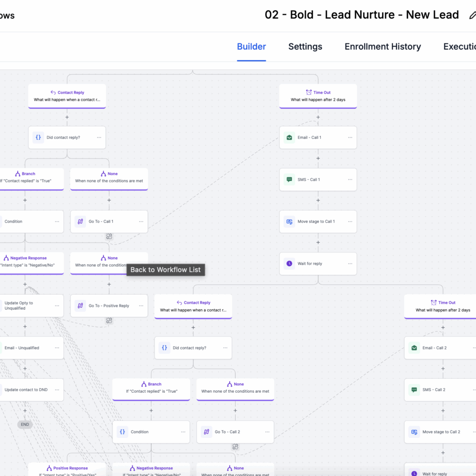476x476 pixels.
Task: Switch to the Settings tab
Action: click(305, 46)
